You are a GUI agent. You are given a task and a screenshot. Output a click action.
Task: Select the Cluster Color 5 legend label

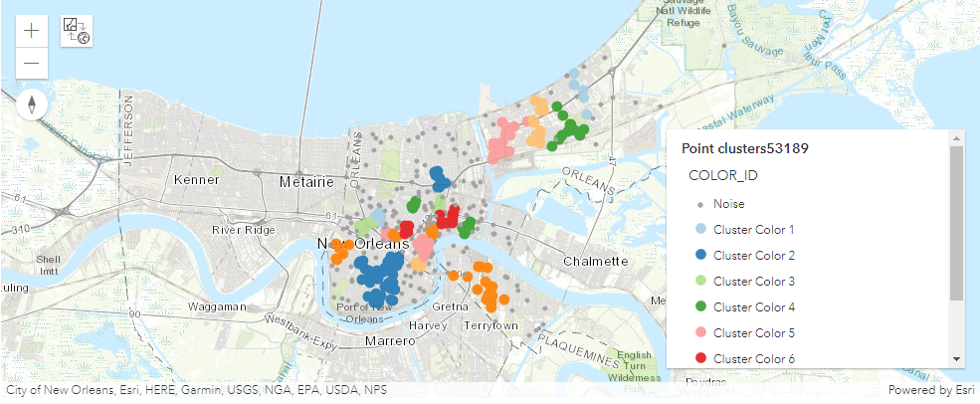754,333
